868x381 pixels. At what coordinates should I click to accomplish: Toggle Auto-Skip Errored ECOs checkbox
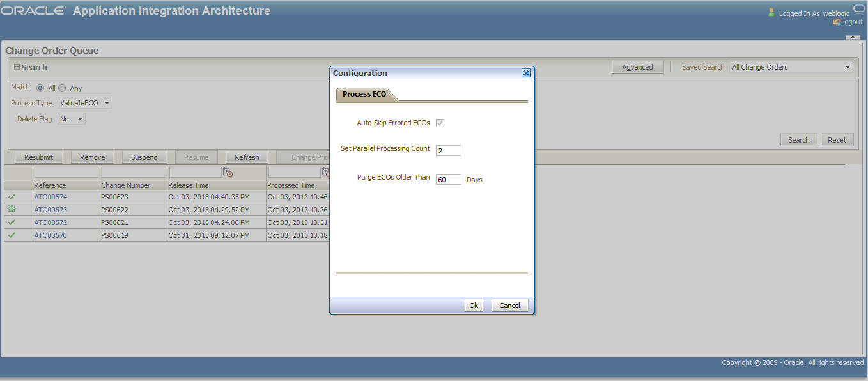tap(440, 123)
